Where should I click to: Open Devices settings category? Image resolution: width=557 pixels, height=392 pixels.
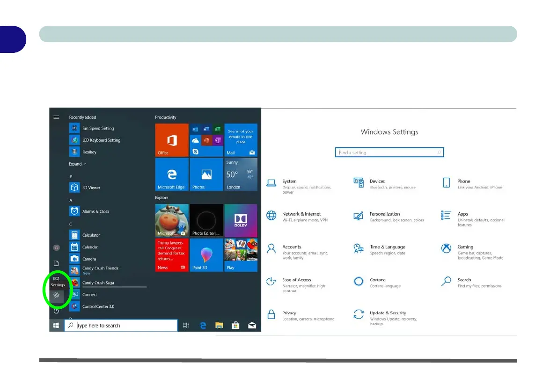point(385,183)
